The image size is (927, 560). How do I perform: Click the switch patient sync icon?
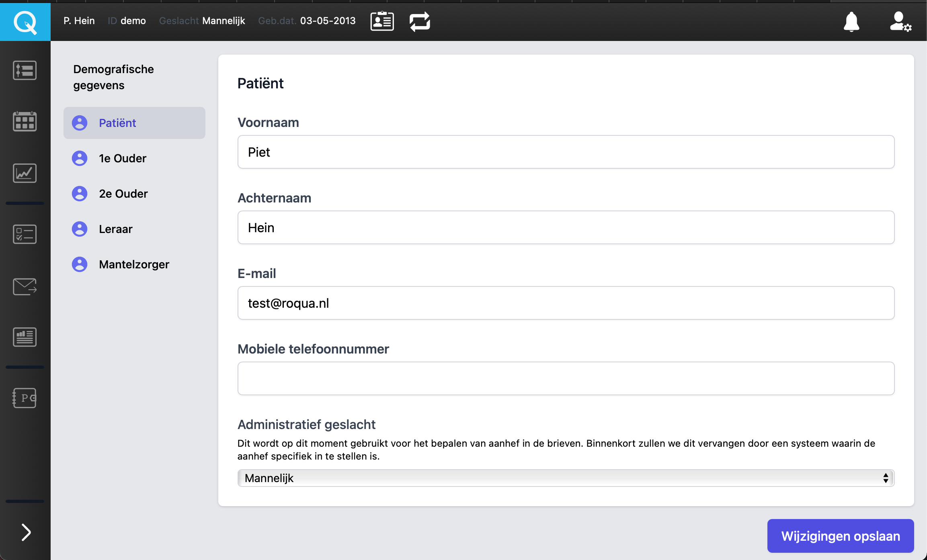pyautogui.click(x=420, y=21)
